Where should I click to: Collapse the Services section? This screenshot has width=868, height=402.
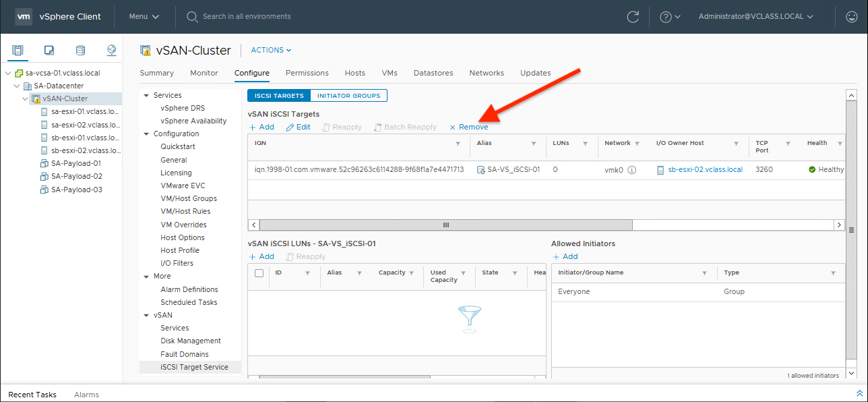(146, 96)
